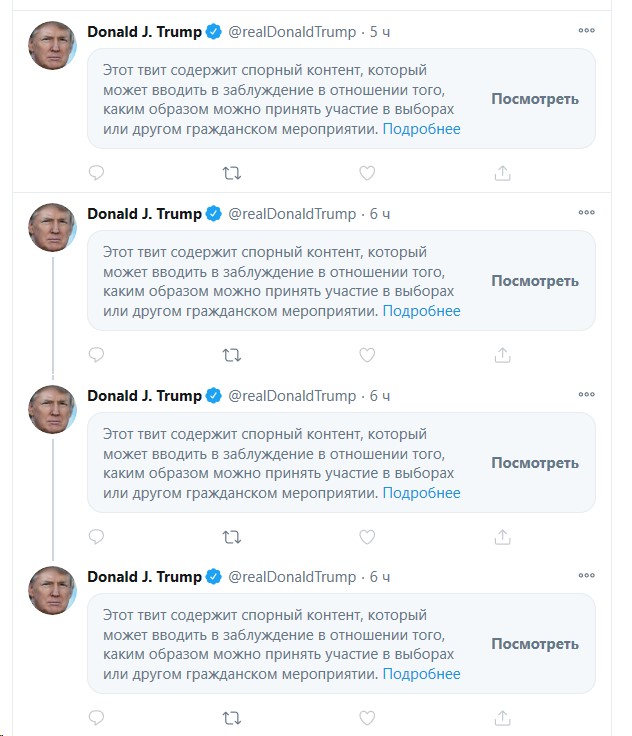Retweet the first tweet from 5 ч

231,173
